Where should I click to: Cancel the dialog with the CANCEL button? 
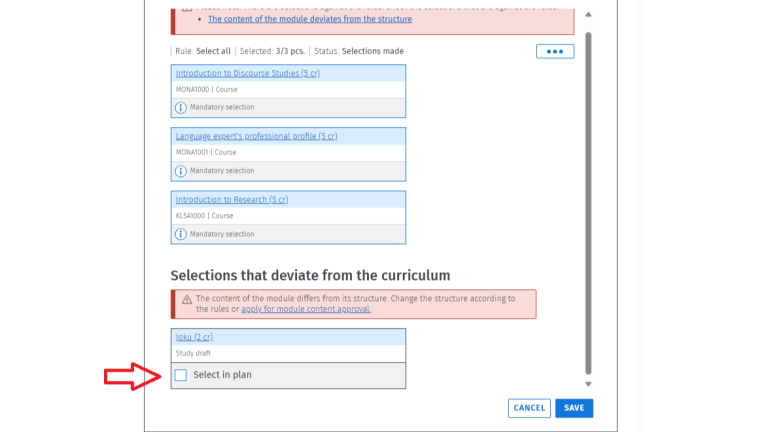tap(529, 408)
